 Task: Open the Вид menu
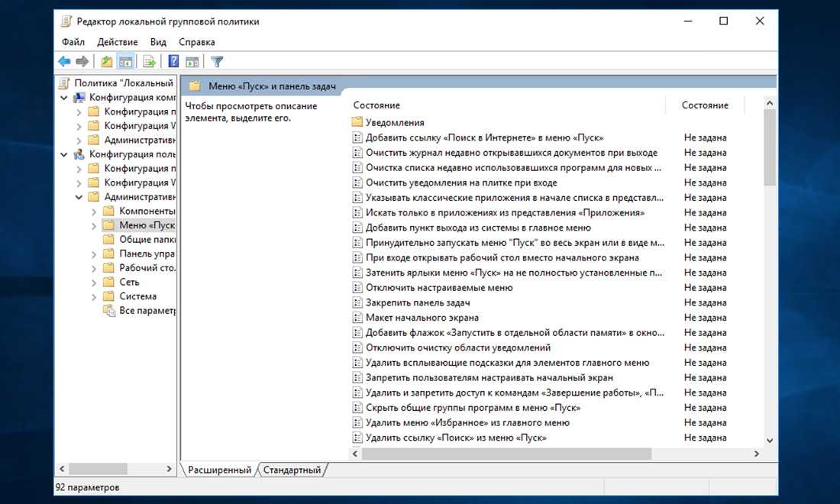tap(158, 42)
